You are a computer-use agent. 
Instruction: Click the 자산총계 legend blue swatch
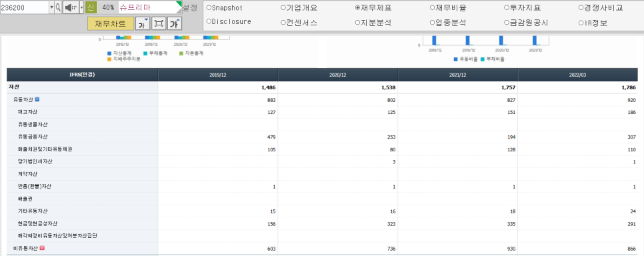(109, 53)
